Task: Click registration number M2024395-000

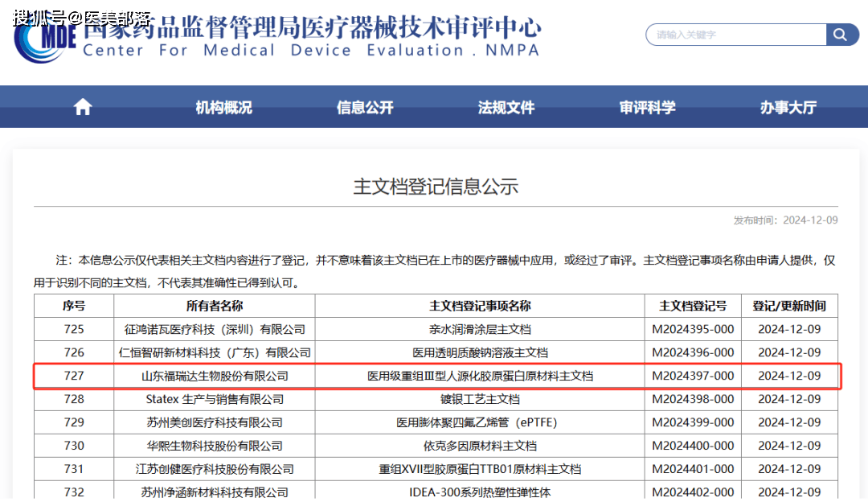Action: point(693,329)
